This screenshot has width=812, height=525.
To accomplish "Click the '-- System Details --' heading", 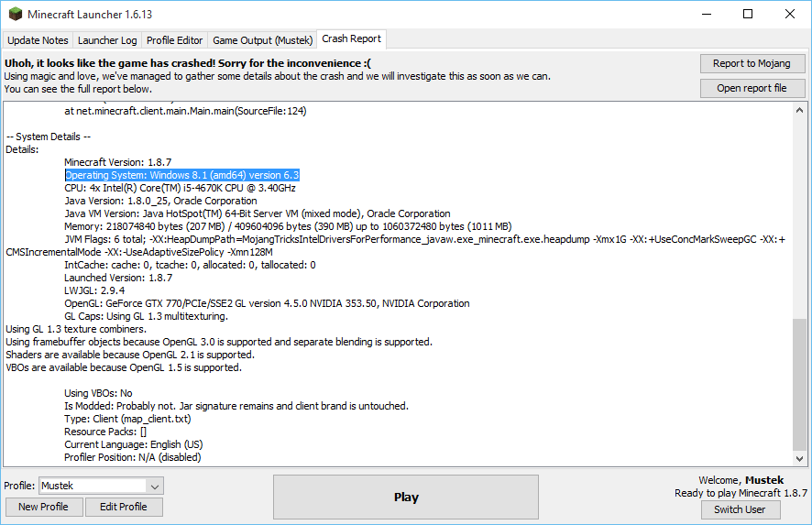I will (x=49, y=137).
